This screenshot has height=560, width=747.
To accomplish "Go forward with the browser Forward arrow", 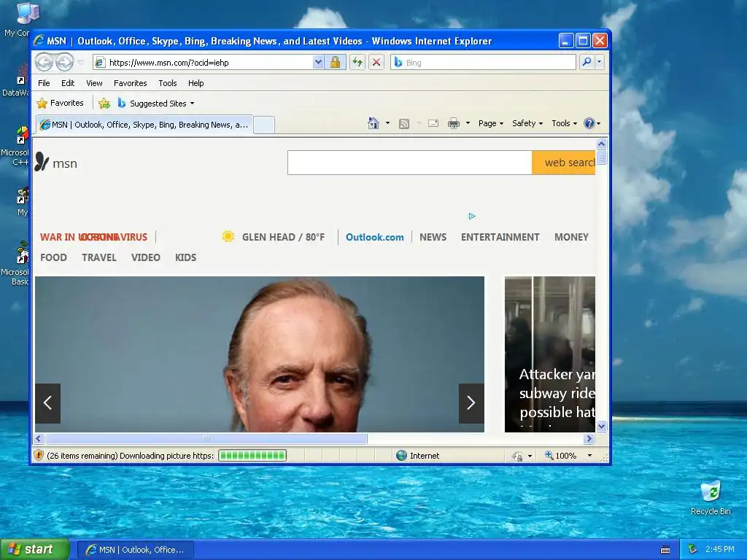I will pos(64,63).
